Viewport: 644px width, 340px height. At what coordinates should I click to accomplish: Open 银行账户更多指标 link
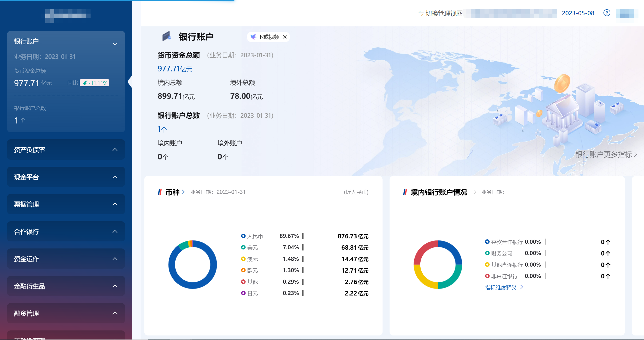point(606,154)
